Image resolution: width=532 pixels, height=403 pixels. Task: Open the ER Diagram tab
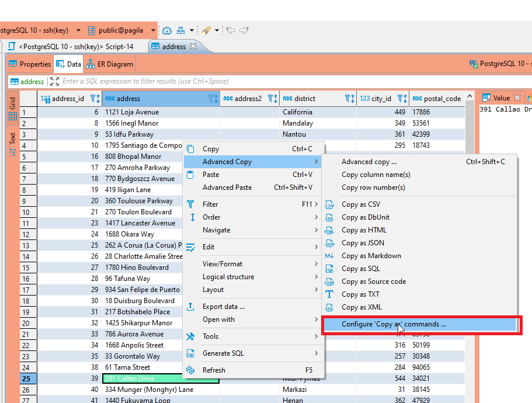pyautogui.click(x=109, y=64)
